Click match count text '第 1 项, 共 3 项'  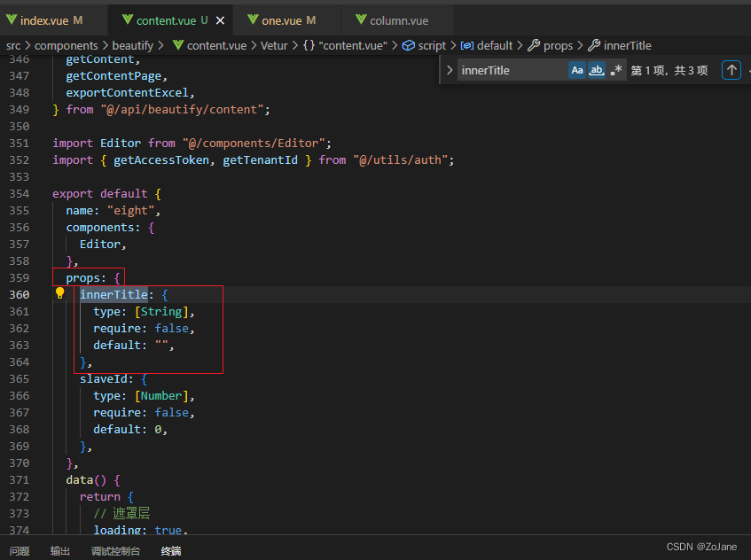(669, 70)
